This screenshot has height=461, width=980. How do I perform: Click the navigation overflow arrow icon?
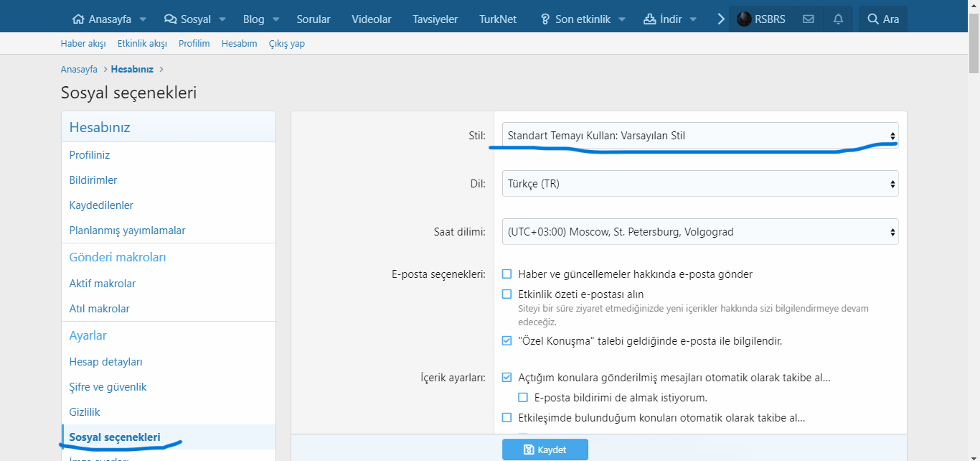(x=721, y=19)
